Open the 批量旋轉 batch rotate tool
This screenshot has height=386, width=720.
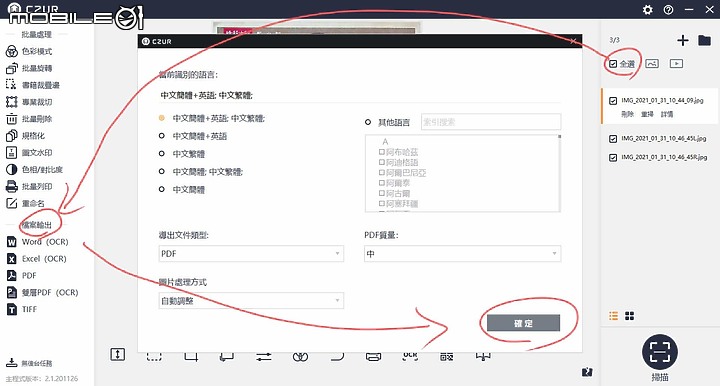[28, 68]
